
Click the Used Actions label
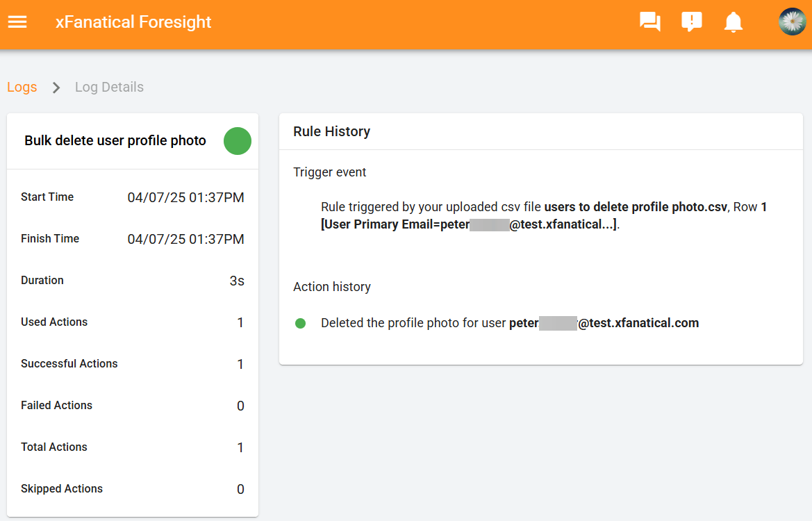(x=54, y=322)
